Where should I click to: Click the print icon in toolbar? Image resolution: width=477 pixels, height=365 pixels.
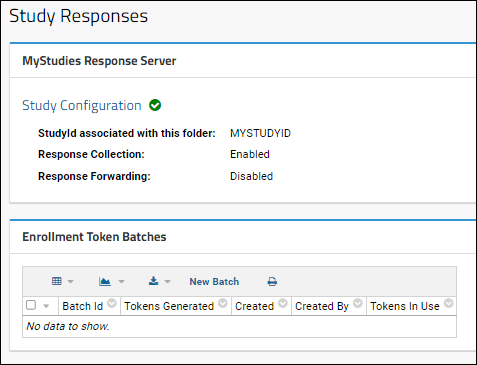tap(272, 282)
